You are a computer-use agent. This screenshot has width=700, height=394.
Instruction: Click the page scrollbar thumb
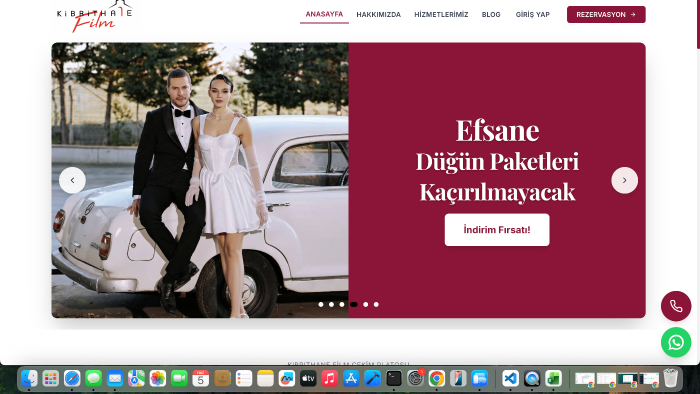(698, 25)
